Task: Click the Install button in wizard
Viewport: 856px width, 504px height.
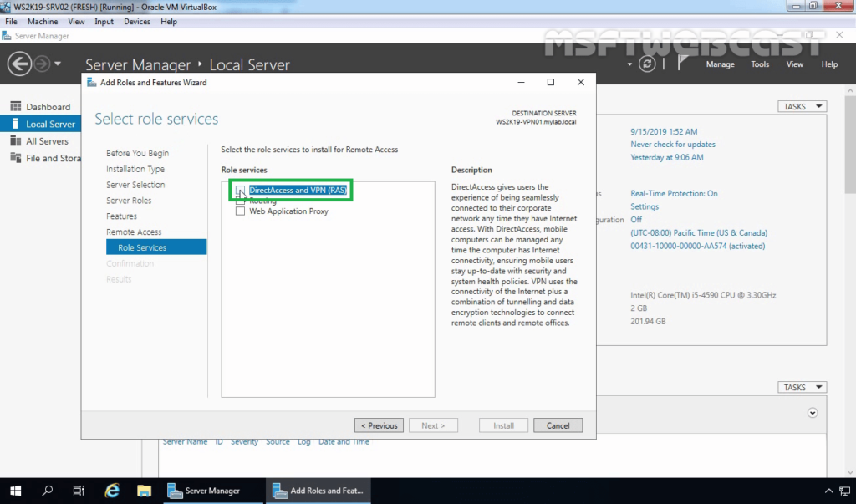Action: coord(503,425)
